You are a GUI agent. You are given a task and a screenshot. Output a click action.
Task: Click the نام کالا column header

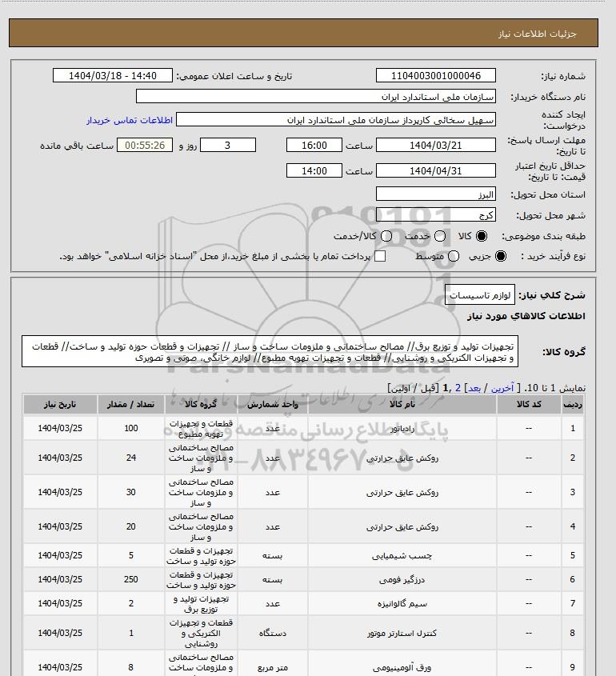point(402,404)
